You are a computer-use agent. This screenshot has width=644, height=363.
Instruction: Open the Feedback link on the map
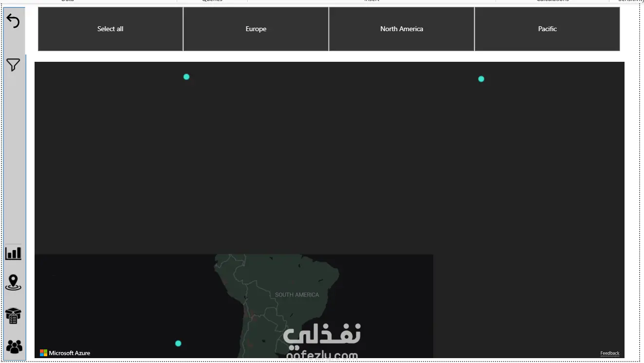pyautogui.click(x=609, y=353)
